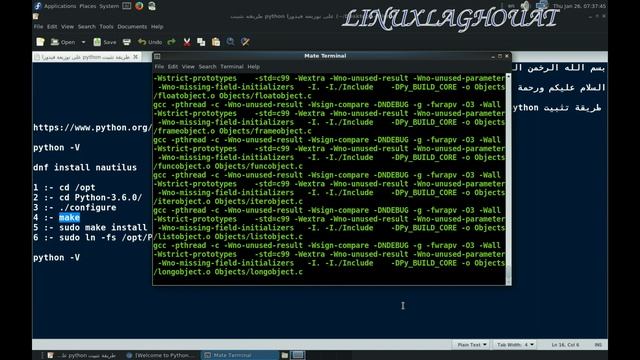Click the panel launcher icon after Firefox
Image resolution: width=640 pixels, height=360 pixels.
(x=152, y=6)
